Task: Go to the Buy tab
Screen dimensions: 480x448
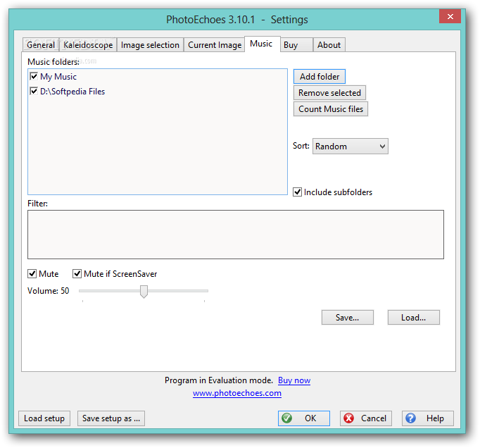Action: click(296, 45)
